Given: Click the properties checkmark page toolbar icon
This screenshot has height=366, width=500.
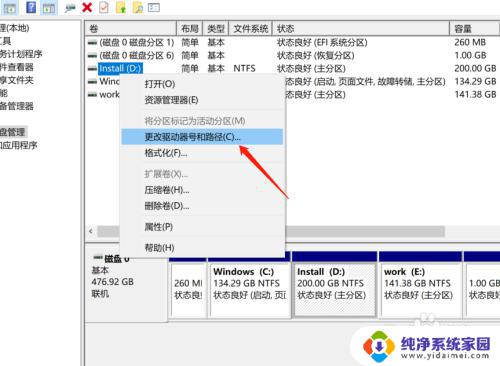Looking at the screenshot, I should pyautogui.click(x=104, y=7).
